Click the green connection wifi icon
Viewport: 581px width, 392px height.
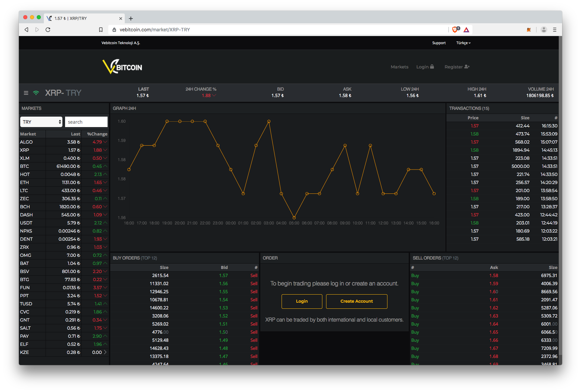tap(36, 93)
